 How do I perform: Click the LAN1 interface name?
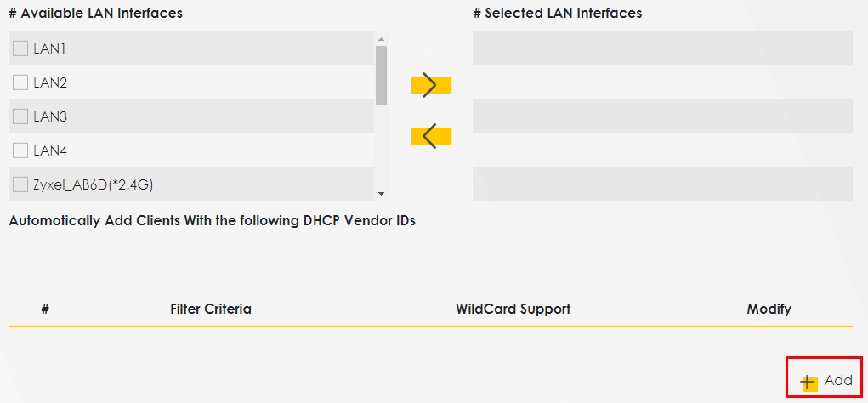[x=50, y=48]
